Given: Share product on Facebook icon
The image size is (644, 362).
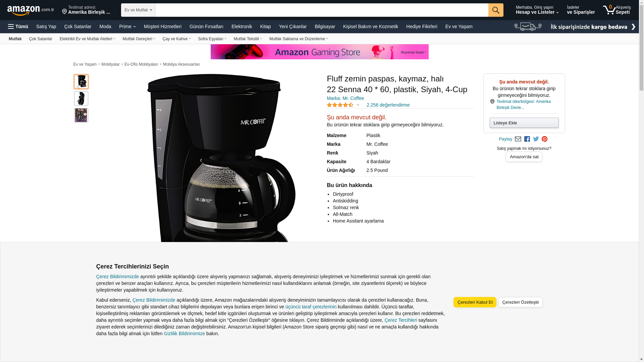Looking at the screenshot, I should (x=527, y=139).
